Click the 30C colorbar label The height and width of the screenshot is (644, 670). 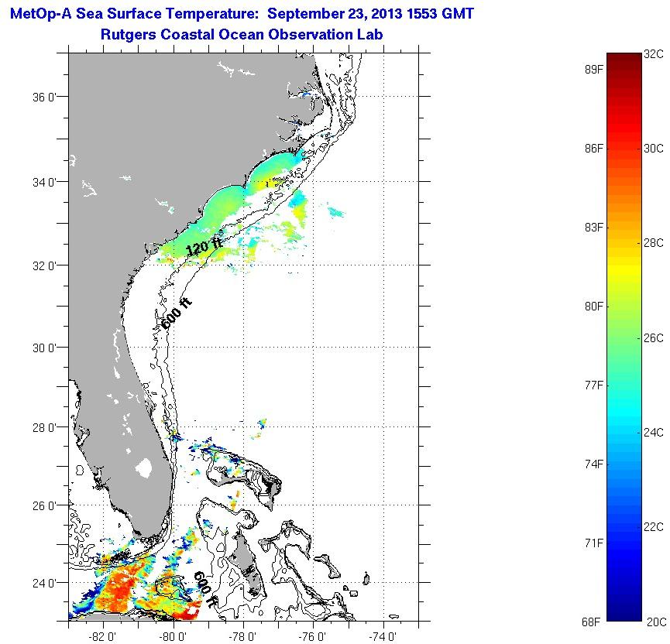[654, 148]
